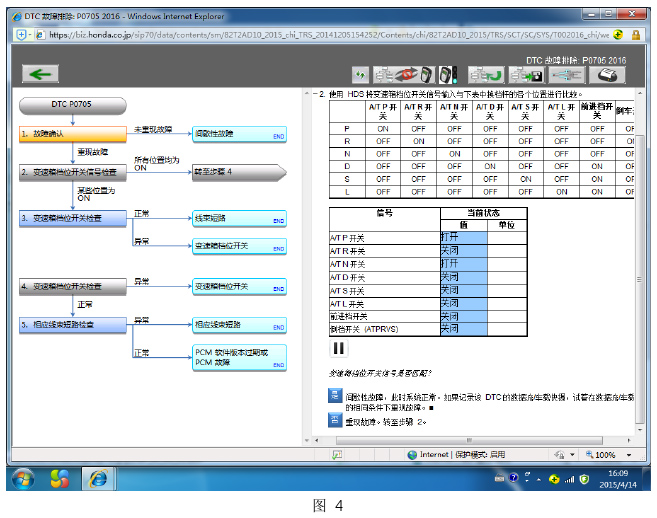This screenshot has height=518, width=657.
Task: Click the Internet Explorer taskbar icon
Action: point(98,479)
